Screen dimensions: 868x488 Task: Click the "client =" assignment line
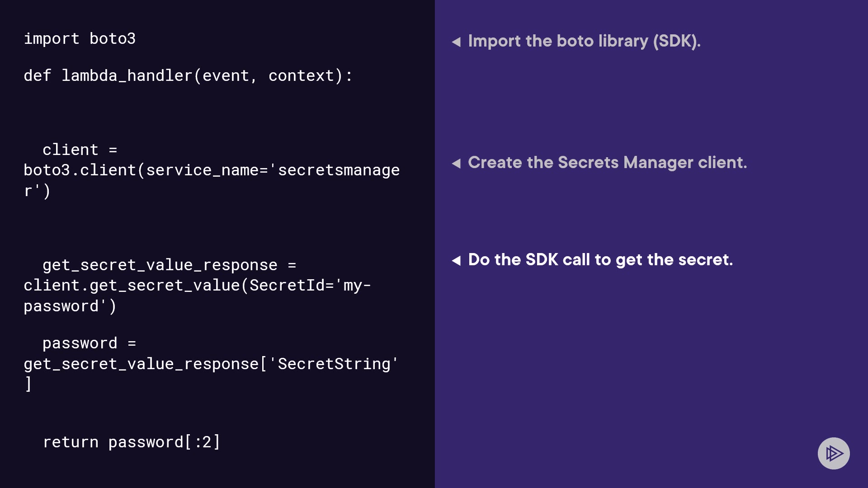click(x=80, y=150)
